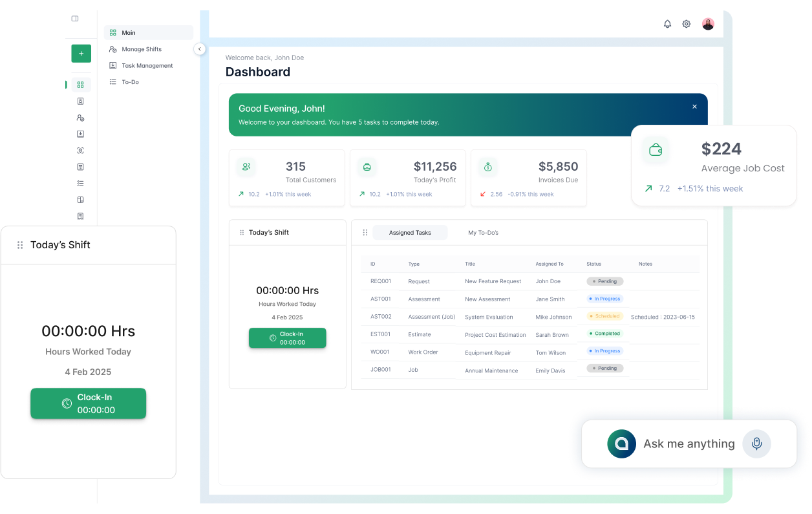Screen dimensions: 812x514
Task: Select the download/import icon in sidebar
Action: coord(80,134)
